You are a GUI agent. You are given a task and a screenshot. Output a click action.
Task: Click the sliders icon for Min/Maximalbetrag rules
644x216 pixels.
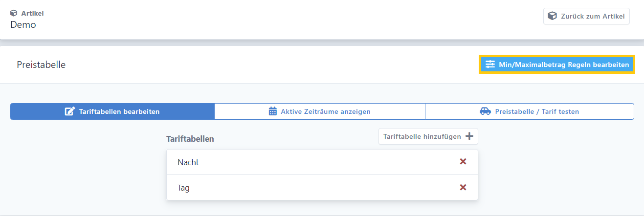490,65
